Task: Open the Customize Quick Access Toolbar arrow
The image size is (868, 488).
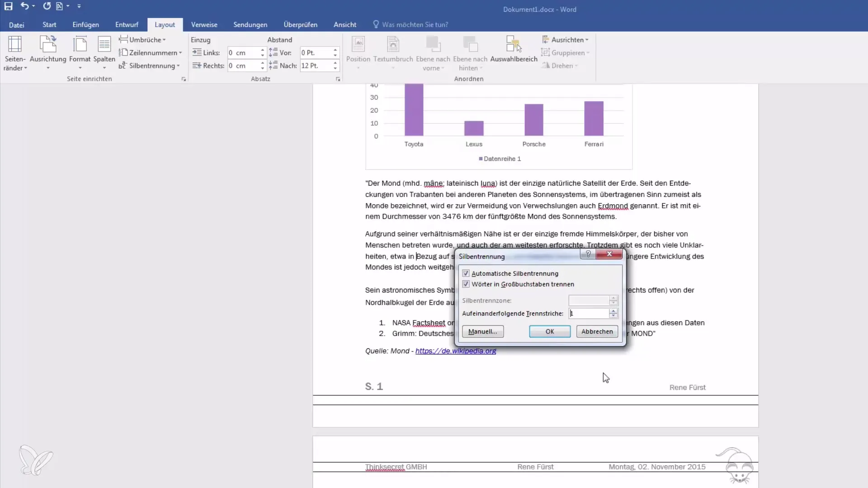Action: pyautogui.click(x=79, y=6)
